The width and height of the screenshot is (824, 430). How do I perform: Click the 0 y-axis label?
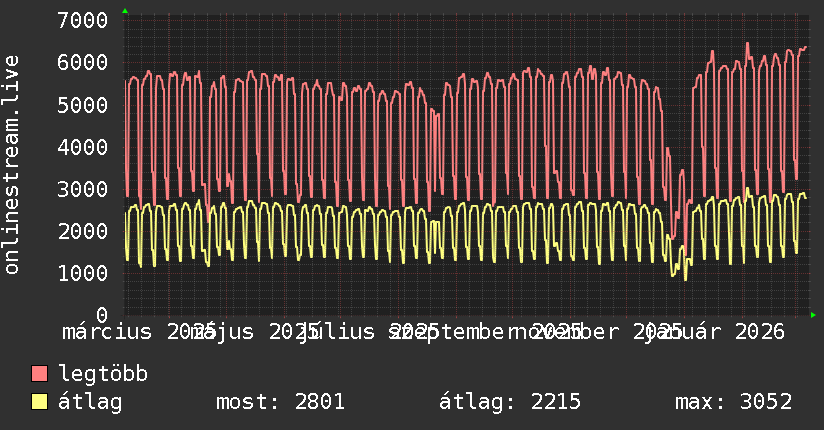(102, 315)
